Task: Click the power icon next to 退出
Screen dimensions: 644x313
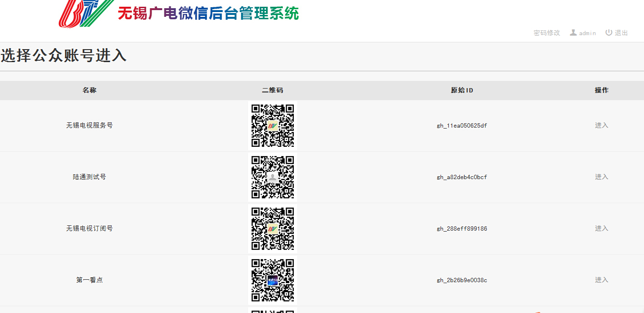Action: click(609, 33)
